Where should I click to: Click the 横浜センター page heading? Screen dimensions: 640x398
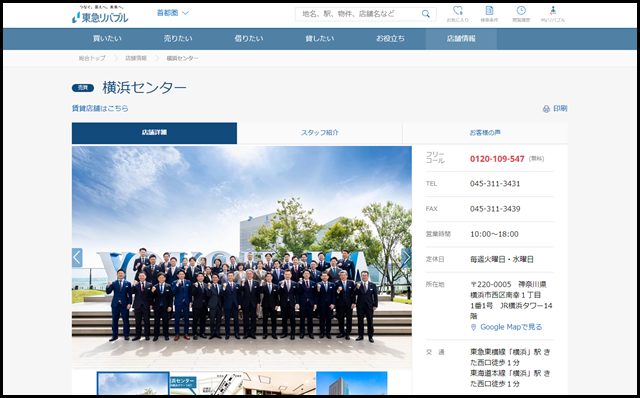[144, 88]
